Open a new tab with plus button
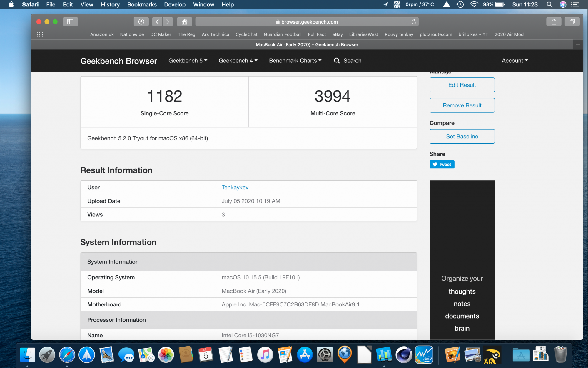588x368 pixels. (578, 45)
